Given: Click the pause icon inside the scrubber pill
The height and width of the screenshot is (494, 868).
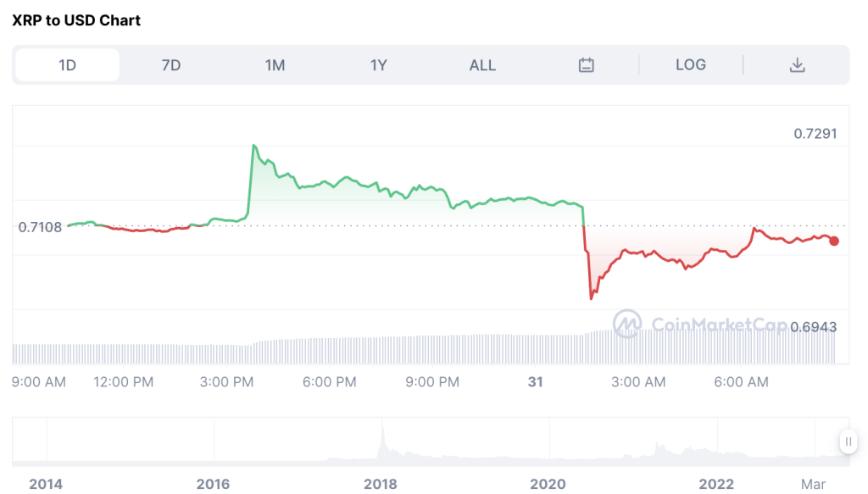Looking at the screenshot, I should point(848,441).
